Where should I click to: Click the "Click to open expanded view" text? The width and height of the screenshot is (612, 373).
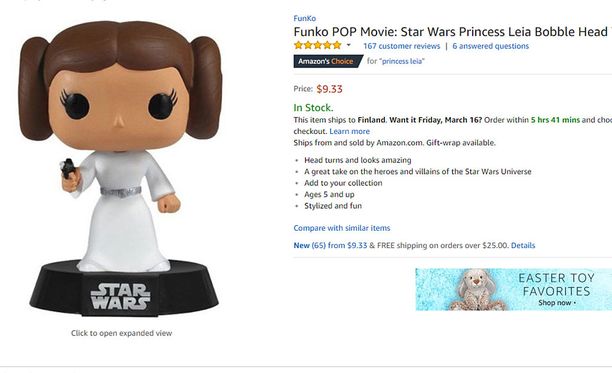click(x=121, y=333)
